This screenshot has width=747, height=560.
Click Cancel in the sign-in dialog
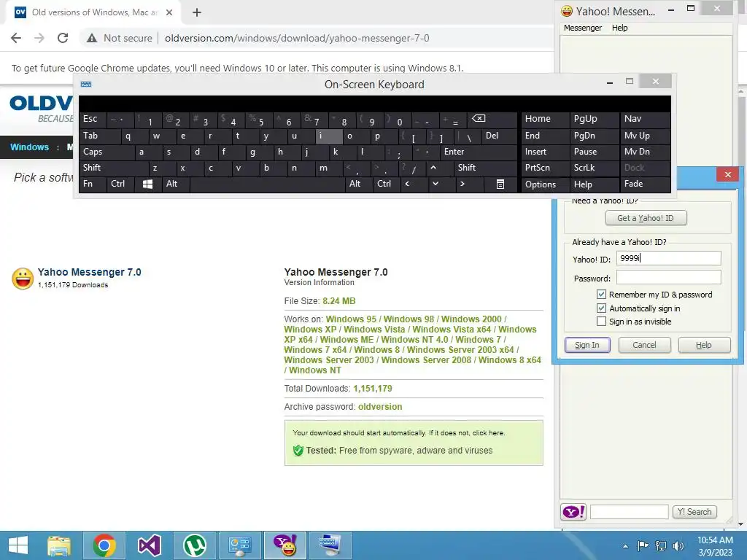(x=644, y=345)
